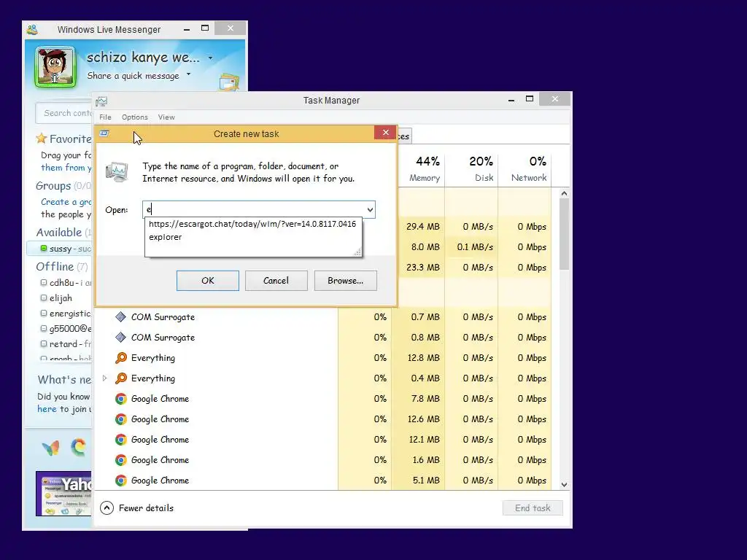This screenshot has width=747, height=560.
Task: Open the quick message dropdown arrow
Action: pyautogui.click(x=189, y=74)
